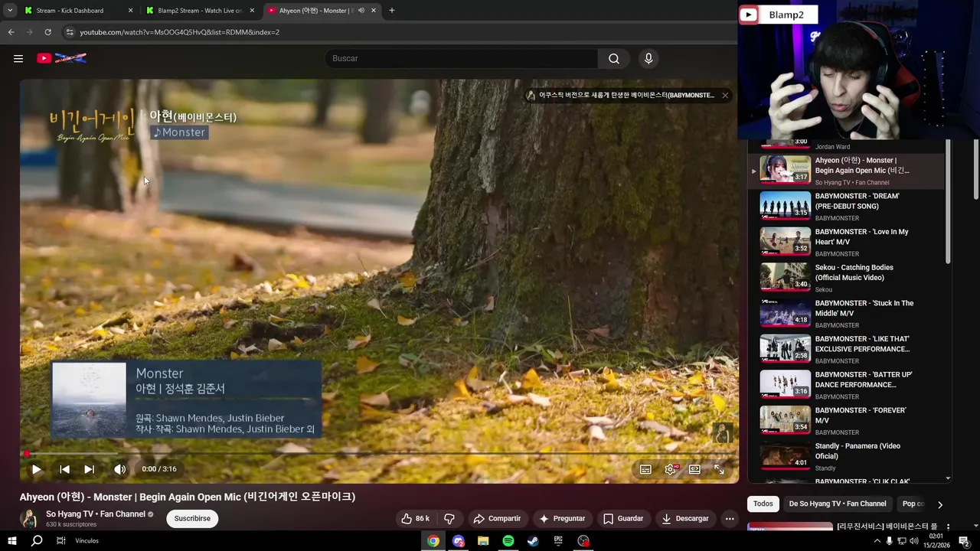The height and width of the screenshot is (551, 980).
Task: Open Spotify from the taskbar
Action: (x=508, y=541)
